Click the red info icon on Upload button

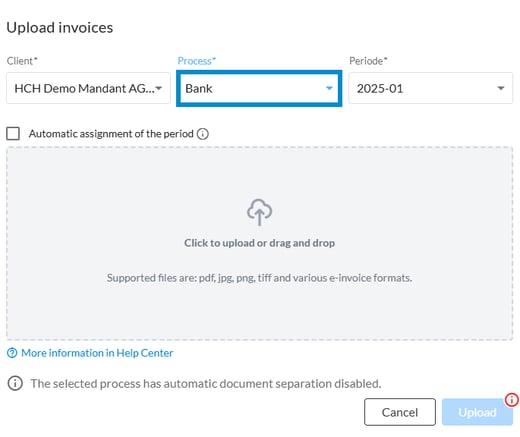click(x=512, y=399)
